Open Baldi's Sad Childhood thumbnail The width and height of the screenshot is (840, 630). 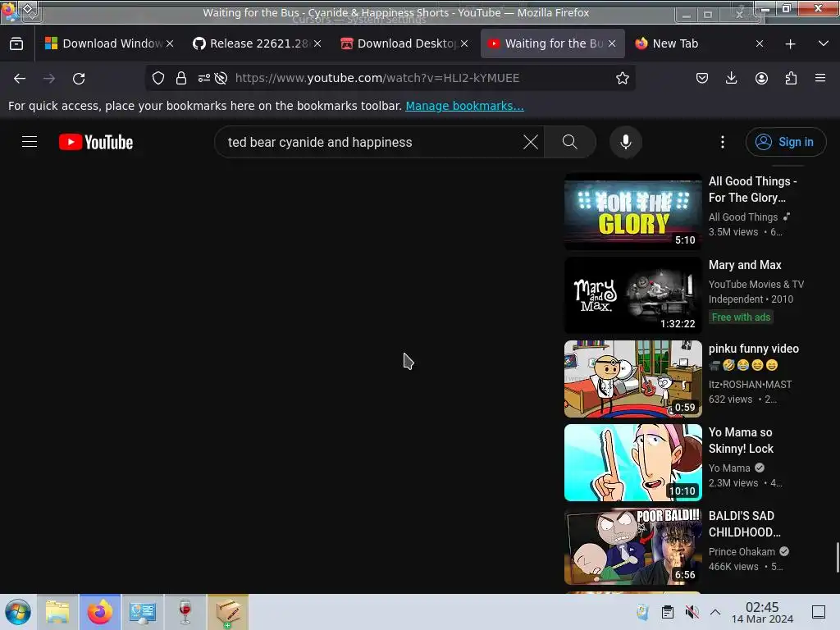click(632, 546)
